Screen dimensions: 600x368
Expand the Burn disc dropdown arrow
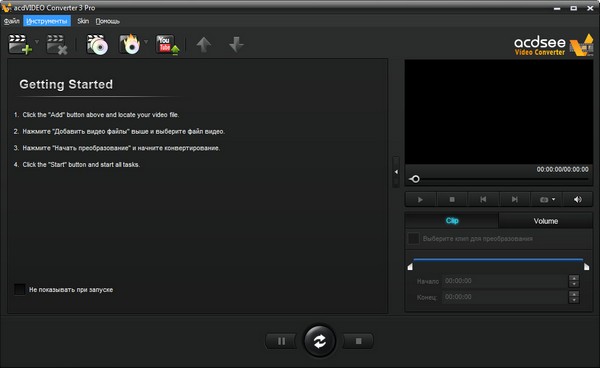pos(146,41)
